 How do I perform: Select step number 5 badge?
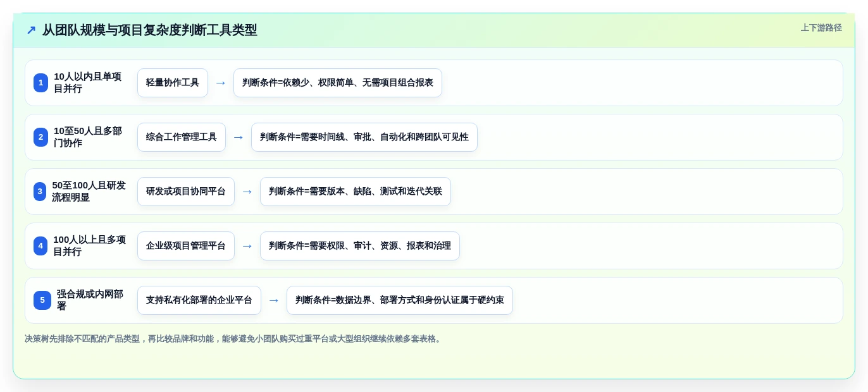(x=42, y=300)
